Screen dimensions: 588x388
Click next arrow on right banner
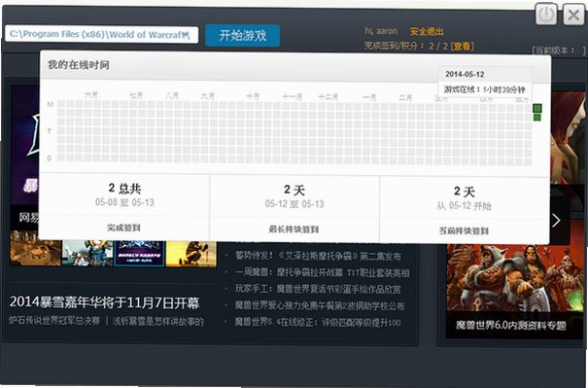coord(556,221)
